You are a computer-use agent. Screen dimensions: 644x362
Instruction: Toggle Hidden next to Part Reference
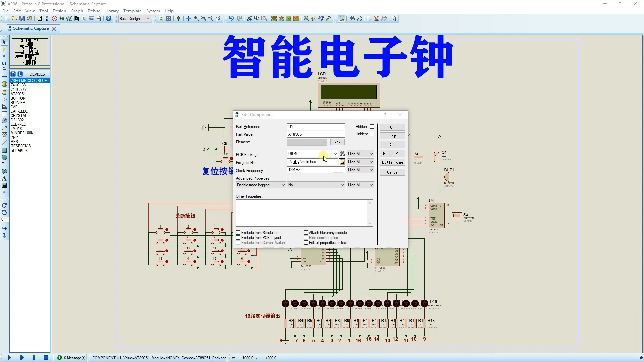coord(372,126)
